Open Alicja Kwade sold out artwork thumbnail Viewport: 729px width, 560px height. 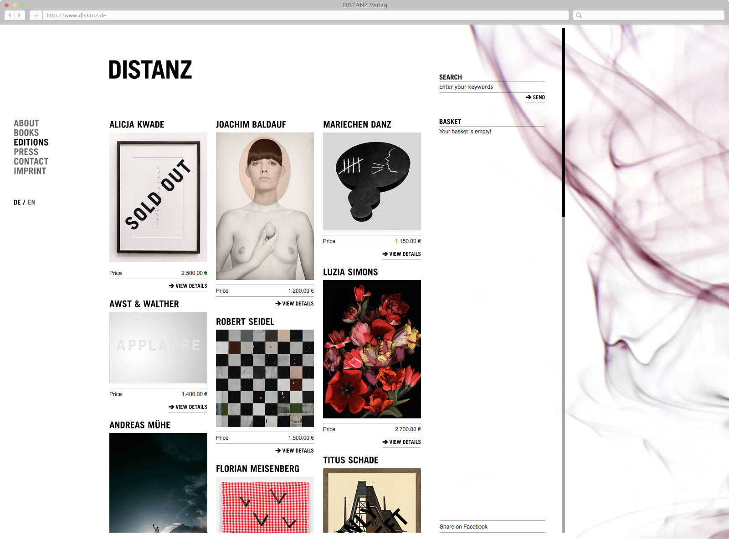158,197
